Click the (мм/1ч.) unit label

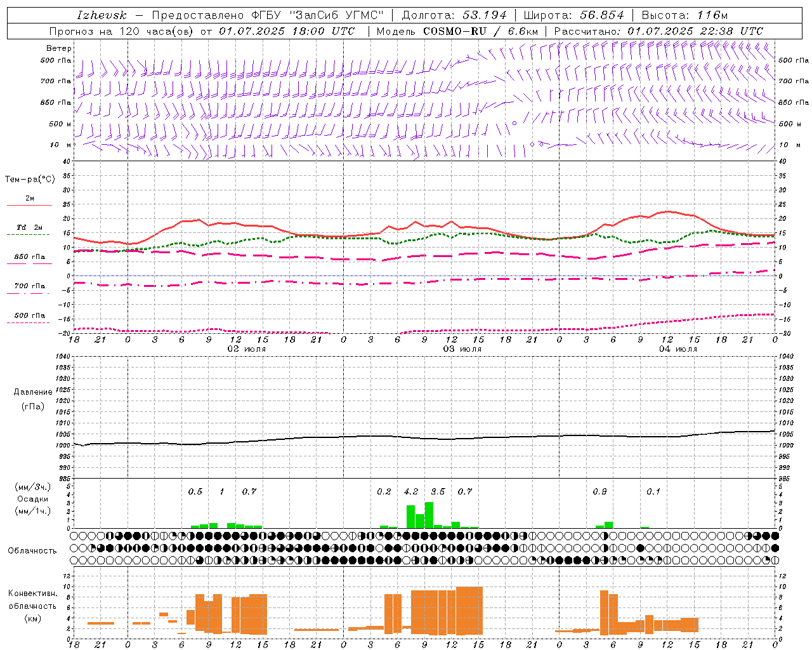click(x=32, y=511)
